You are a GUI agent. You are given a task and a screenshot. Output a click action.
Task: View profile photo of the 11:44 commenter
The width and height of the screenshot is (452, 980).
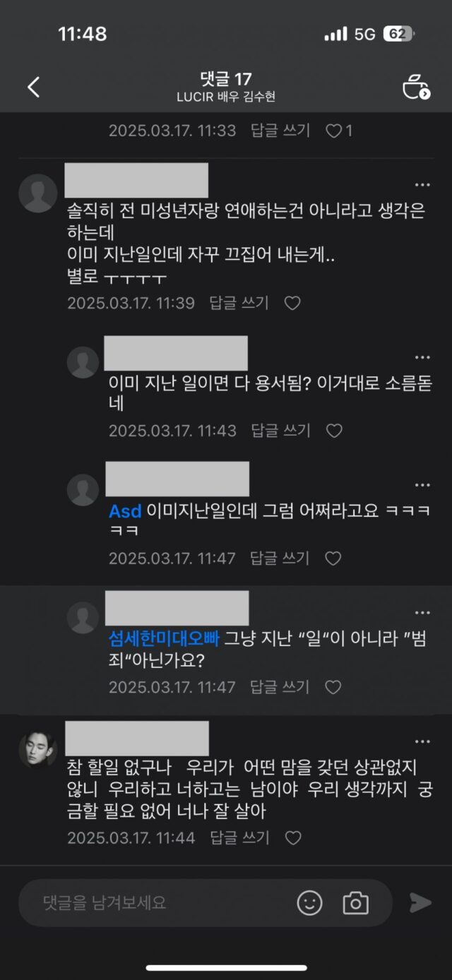pyautogui.click(x=37, y=744)
